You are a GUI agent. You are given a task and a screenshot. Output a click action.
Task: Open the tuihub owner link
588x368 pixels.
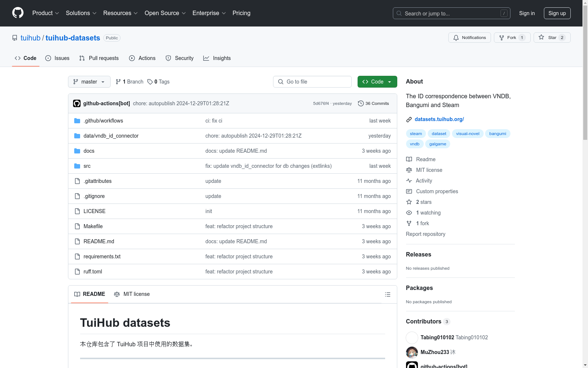(x=31, y=38)
